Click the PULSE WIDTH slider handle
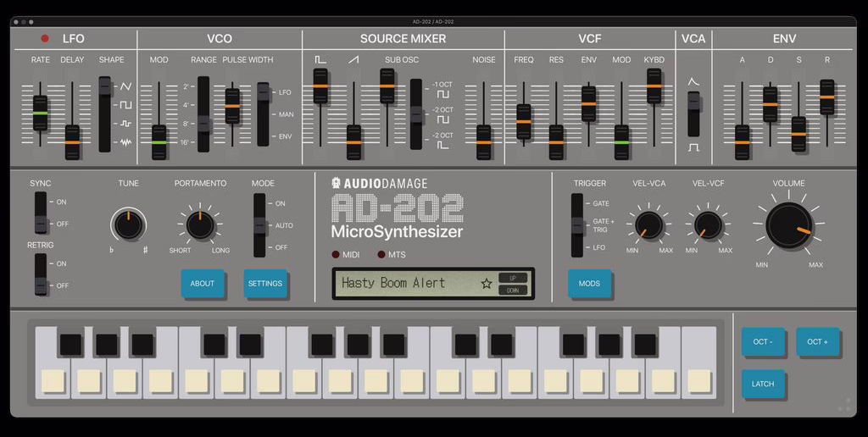868x437 pixels. [232, 106]
